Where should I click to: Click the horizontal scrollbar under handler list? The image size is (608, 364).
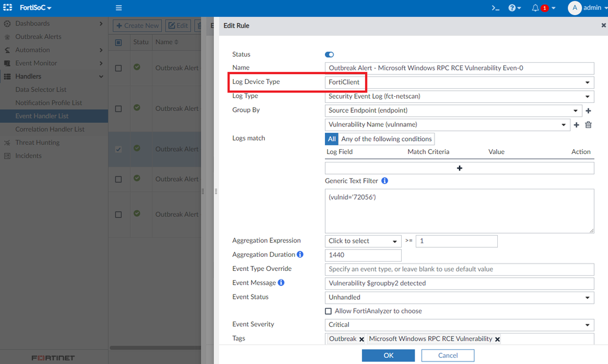click(155, 348)
